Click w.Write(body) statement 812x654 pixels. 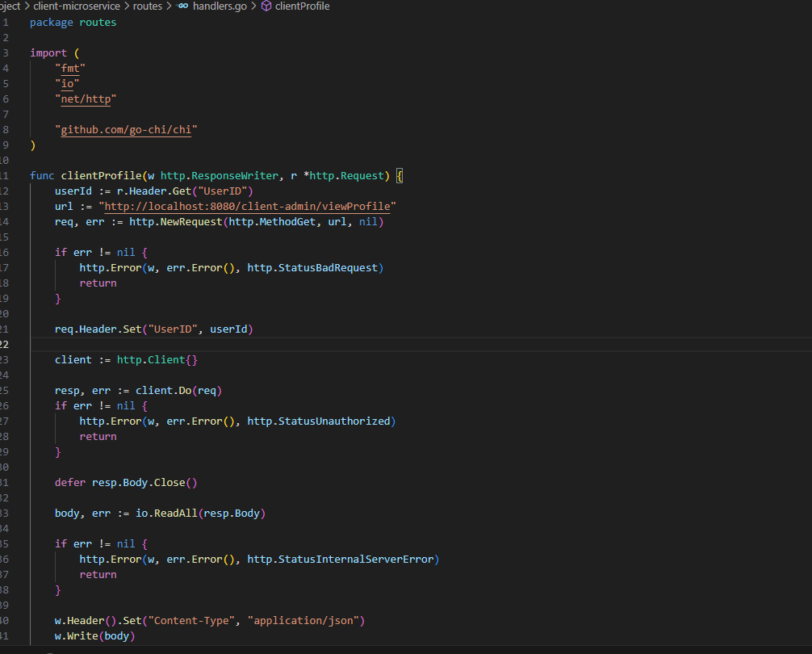point(94,636)
